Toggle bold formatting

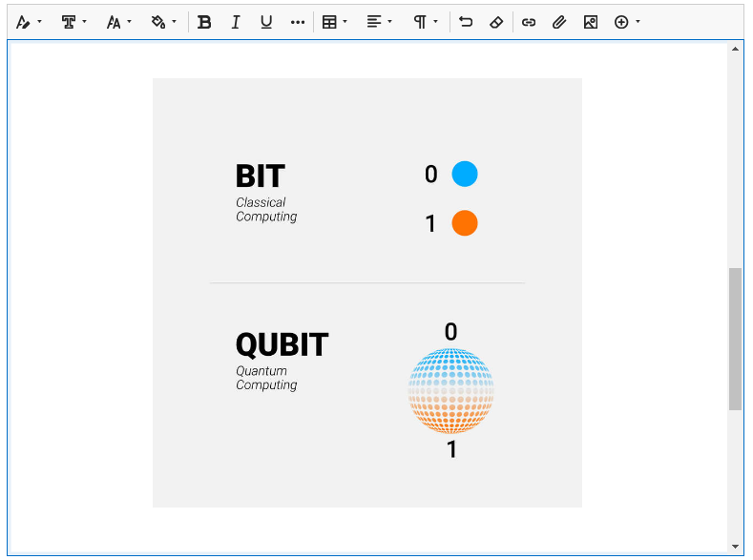point(204,22)
